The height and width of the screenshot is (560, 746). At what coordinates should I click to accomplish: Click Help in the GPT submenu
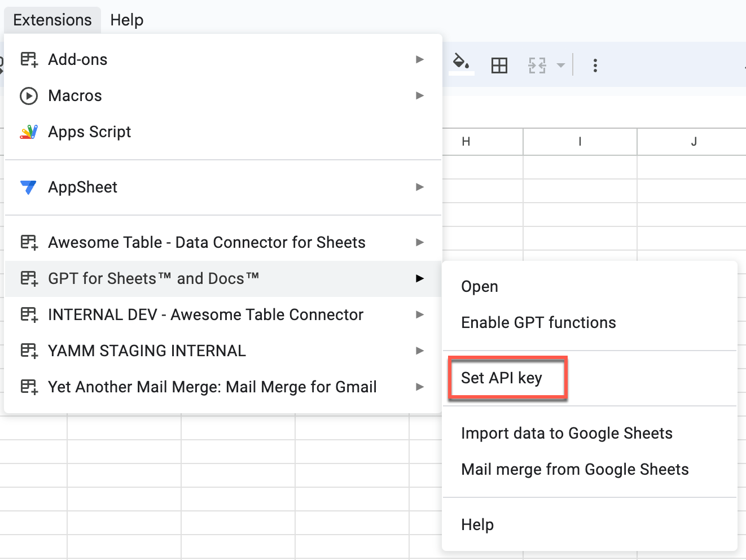coord(590,524)
